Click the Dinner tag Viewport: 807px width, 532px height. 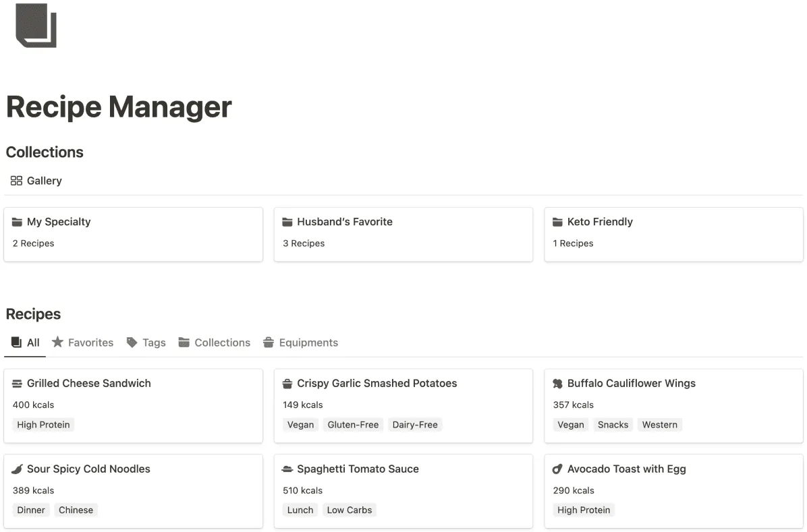tap(31, 510)
